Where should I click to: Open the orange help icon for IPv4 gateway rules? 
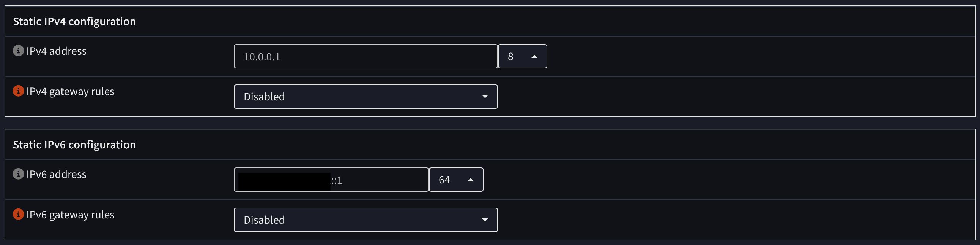pyautogui.click(x=18, y=91)
